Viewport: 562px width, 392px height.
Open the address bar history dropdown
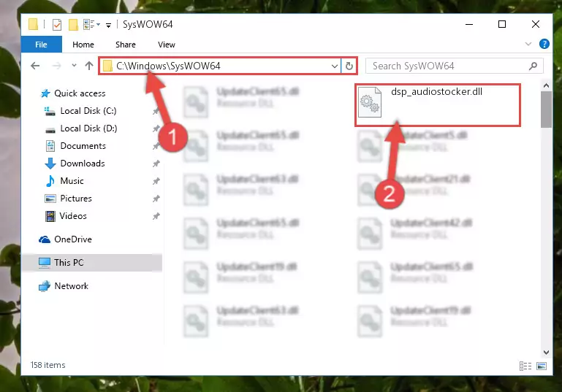click(335, 66)
